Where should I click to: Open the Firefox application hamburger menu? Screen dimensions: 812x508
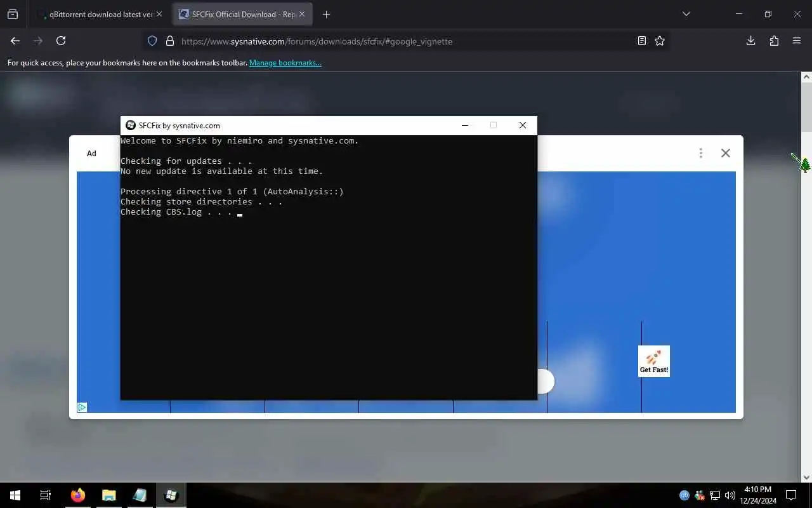[x=797, y=41]
